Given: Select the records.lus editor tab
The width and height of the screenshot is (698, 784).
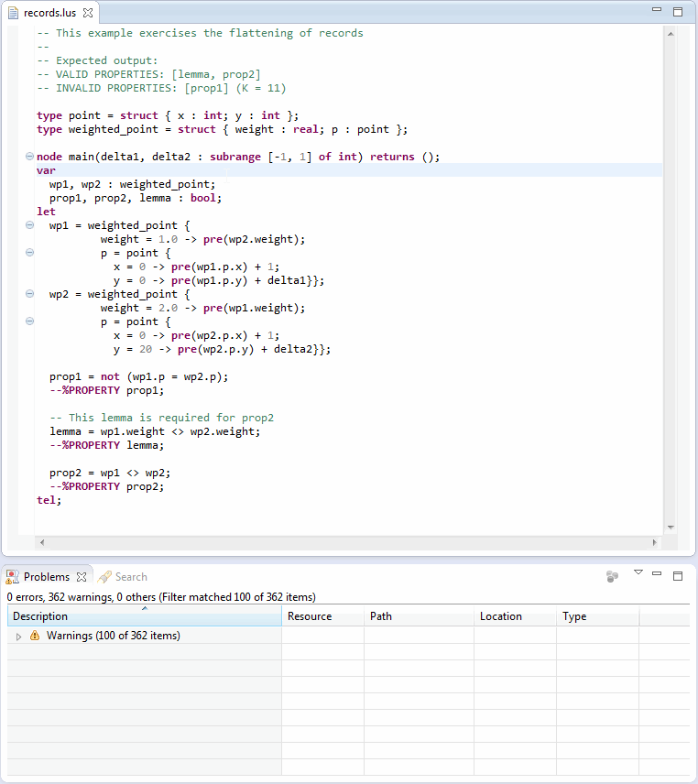Looking at the screenshot, I should (x=49, y=13).
